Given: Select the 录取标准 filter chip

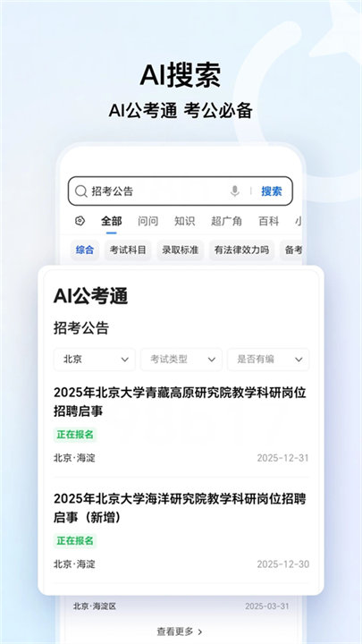Looking at the screenshot, I should [x=181, y=250].
